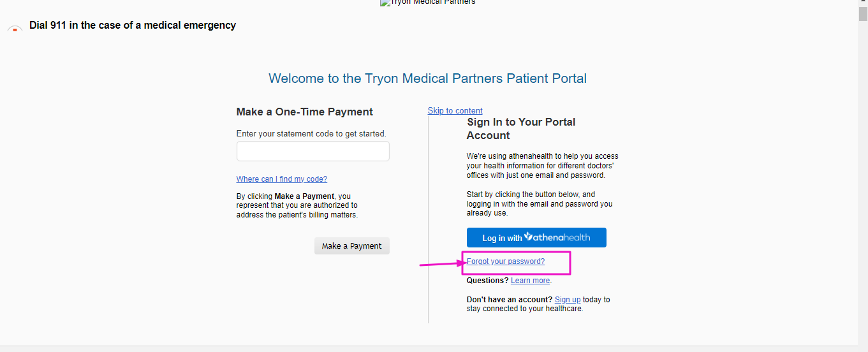This screenshot has width=868, height=352.
Task: Click the "Log in with" text on the blue button
Action: point(502,238)
